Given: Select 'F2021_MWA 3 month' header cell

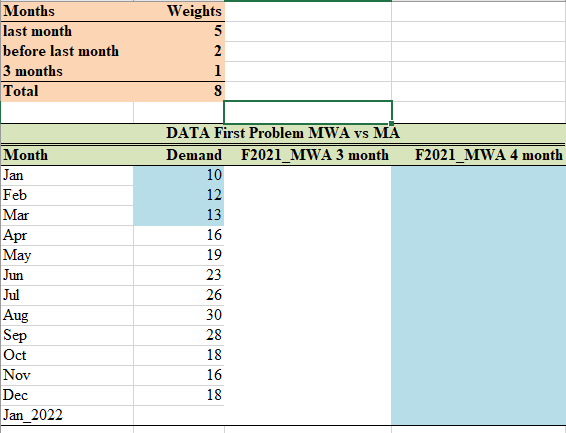Looking at the screenshot, I should (308, 155).
